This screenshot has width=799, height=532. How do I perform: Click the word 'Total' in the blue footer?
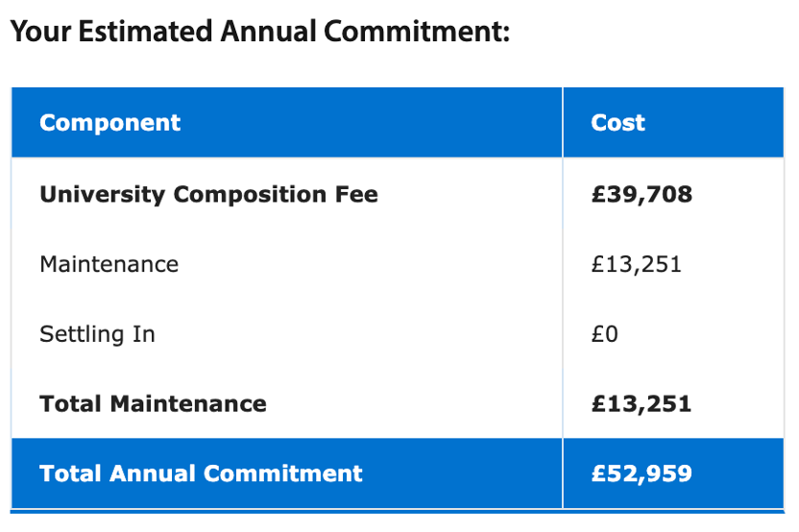click(70, 473)
